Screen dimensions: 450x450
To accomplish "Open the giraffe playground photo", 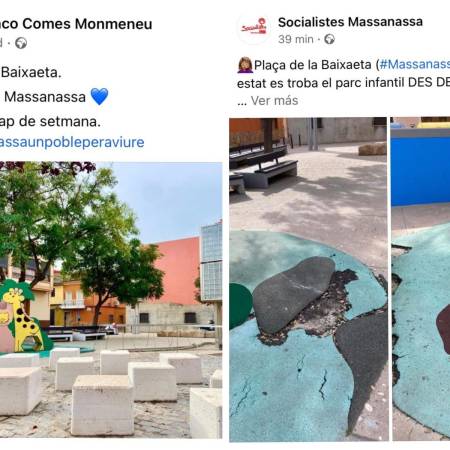I will (111, 300).
